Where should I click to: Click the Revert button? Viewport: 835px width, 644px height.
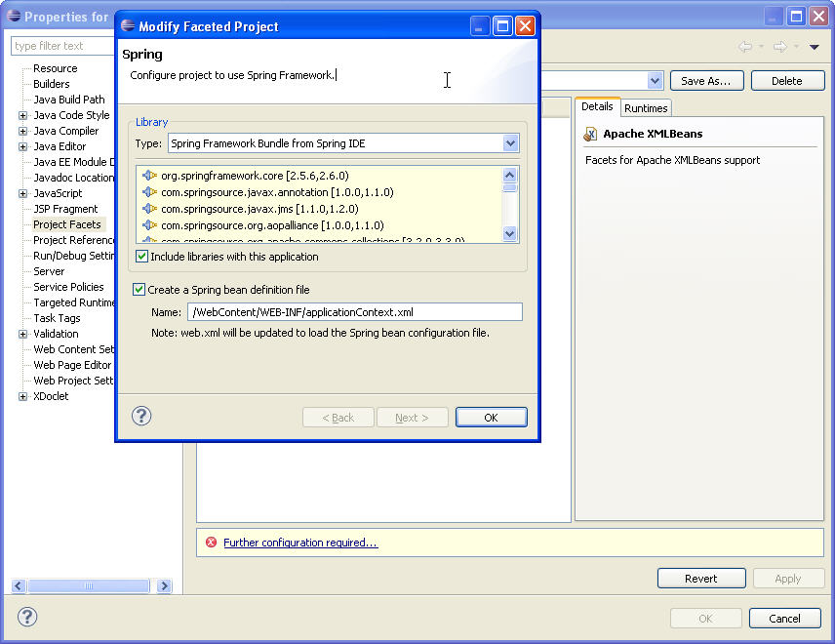[700, 579]
